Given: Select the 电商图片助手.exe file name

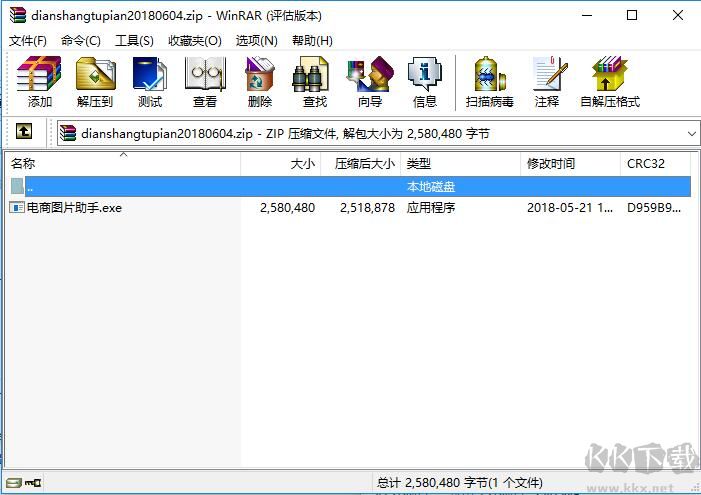Looking at the screenshot, I should coord(74,207).
